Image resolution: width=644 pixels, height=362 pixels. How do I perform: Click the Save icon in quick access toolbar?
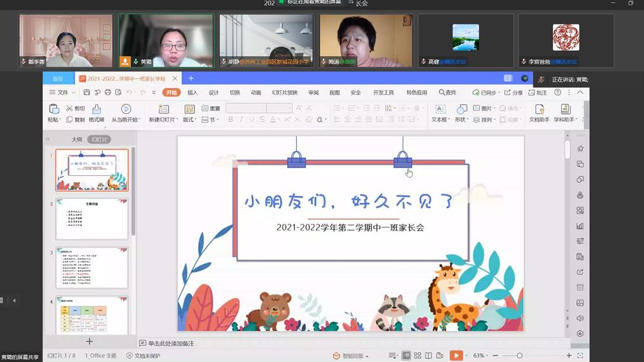87,93
